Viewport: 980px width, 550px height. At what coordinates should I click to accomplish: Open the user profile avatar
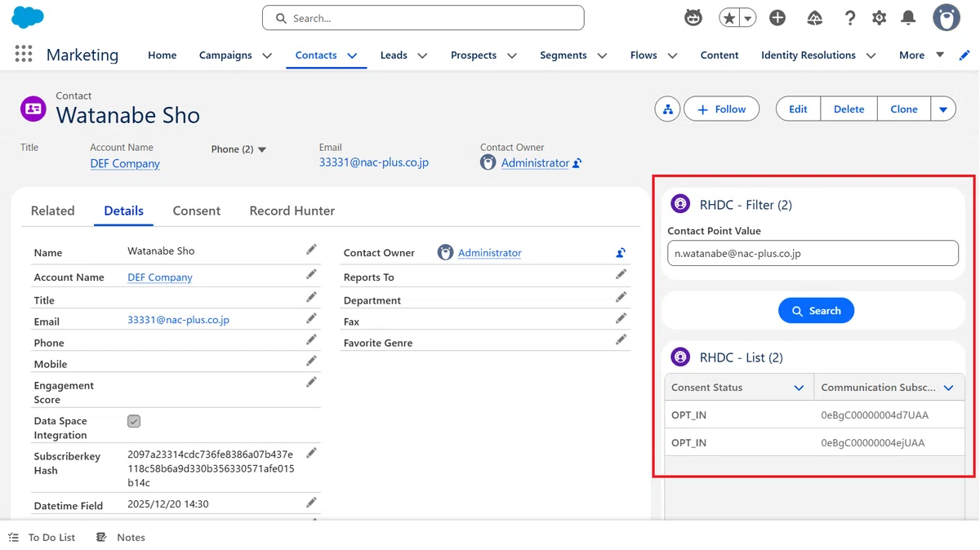click(947, 17)
